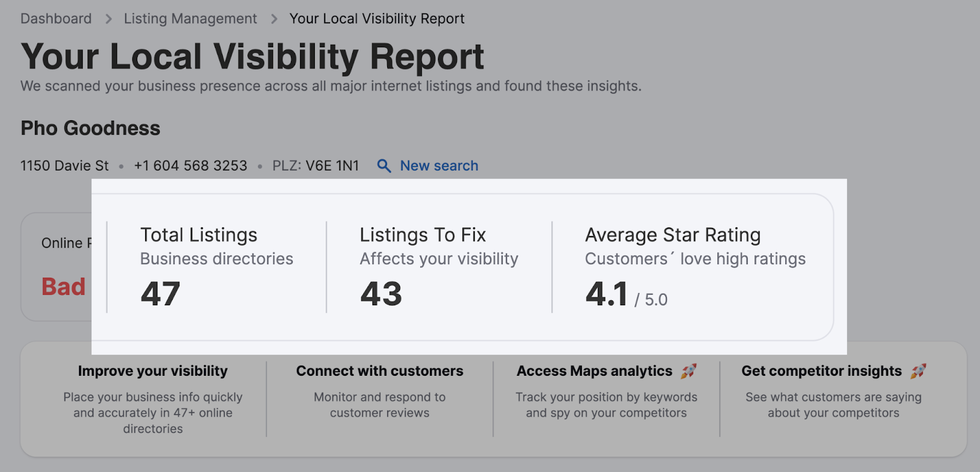Viewport: 980px width, 472px height.
Task: Click the 4.1 average star rating
Action: coord(606,294)
